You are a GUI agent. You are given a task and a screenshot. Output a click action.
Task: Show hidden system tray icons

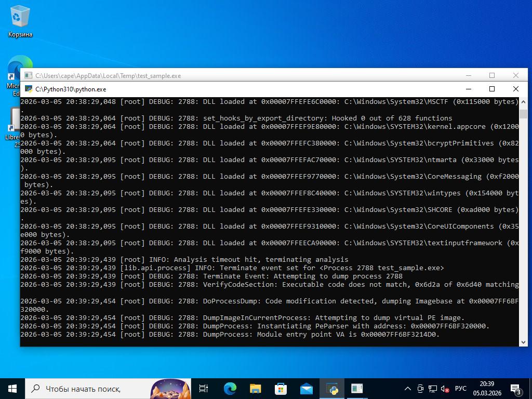pyautogui.click(x=408, y=388)
